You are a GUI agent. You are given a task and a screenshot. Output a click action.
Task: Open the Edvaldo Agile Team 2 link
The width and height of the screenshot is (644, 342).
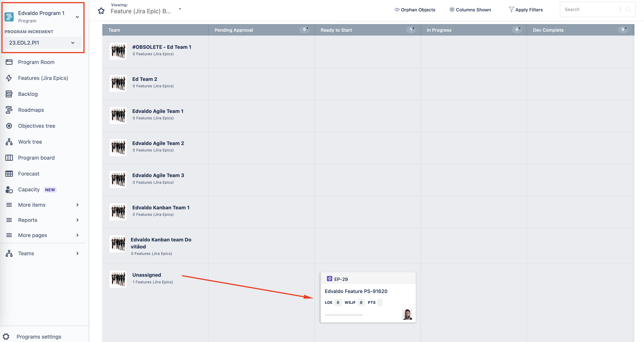(158, 143)
